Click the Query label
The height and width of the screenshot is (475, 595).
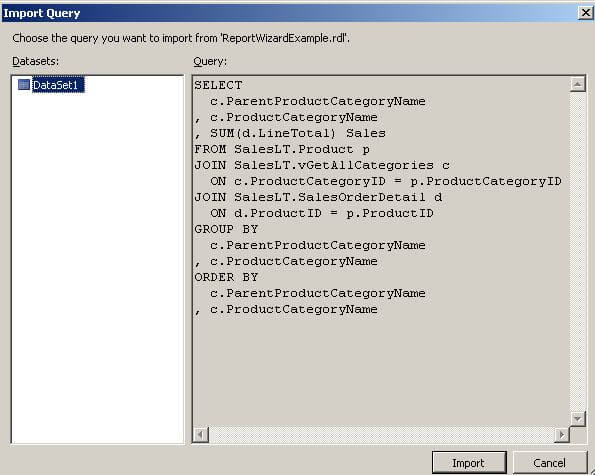point(210,61)
